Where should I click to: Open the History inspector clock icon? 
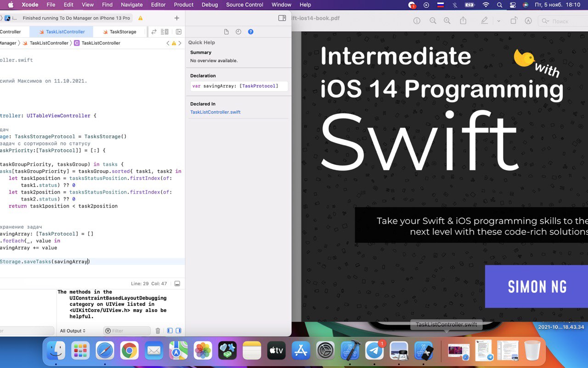pyautogui.click(x=238, y=32)
